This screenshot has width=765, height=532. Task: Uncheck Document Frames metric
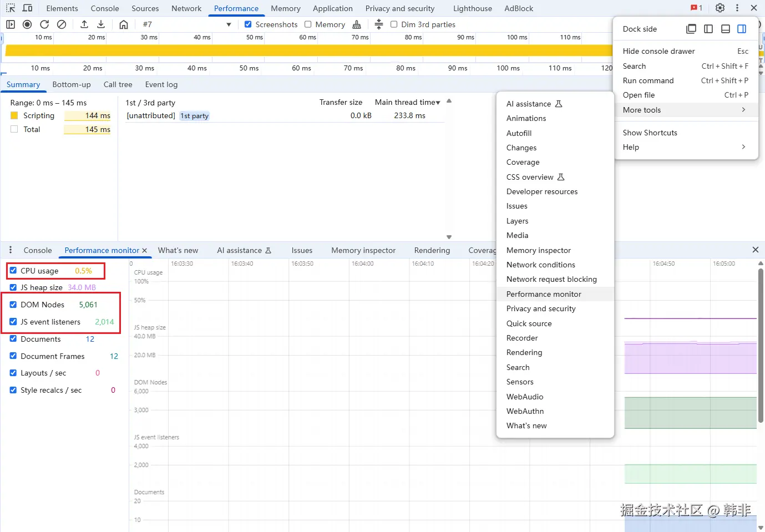tap(13, 356)
